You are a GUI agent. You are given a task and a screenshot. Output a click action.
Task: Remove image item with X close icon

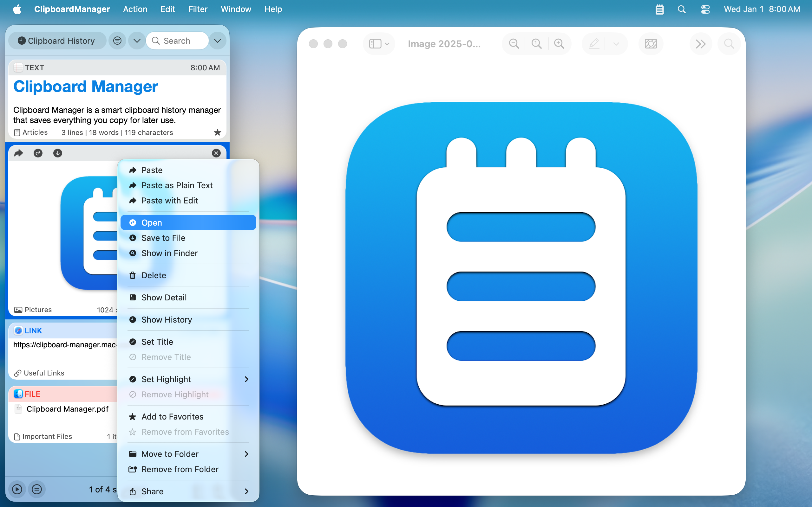point(216,153)
